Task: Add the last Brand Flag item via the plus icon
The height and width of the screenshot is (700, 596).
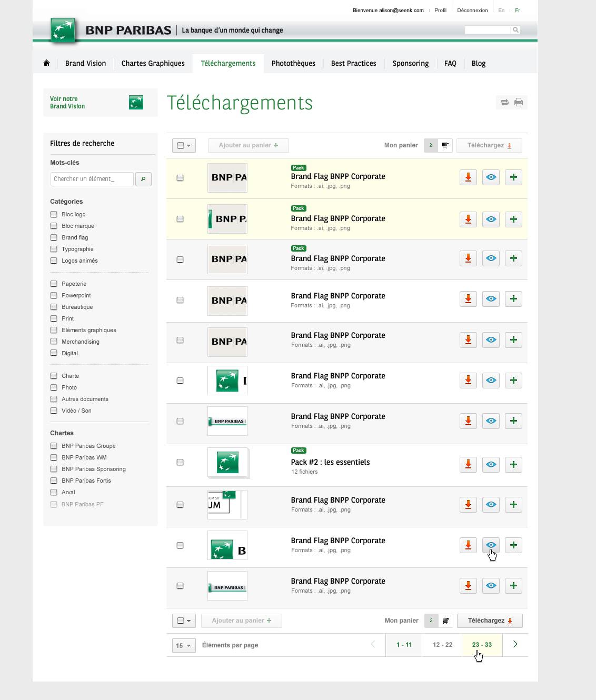Action: tap(513, 585)
